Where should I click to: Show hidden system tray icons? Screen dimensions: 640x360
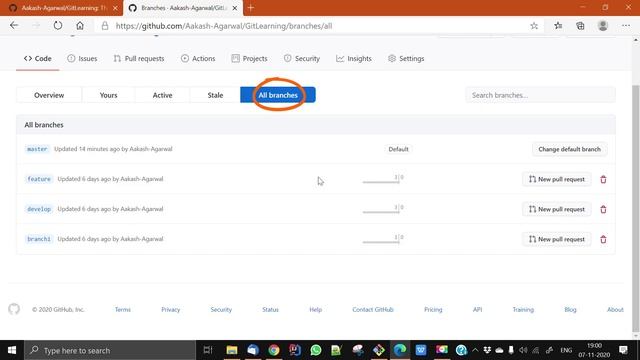point(475,350)
